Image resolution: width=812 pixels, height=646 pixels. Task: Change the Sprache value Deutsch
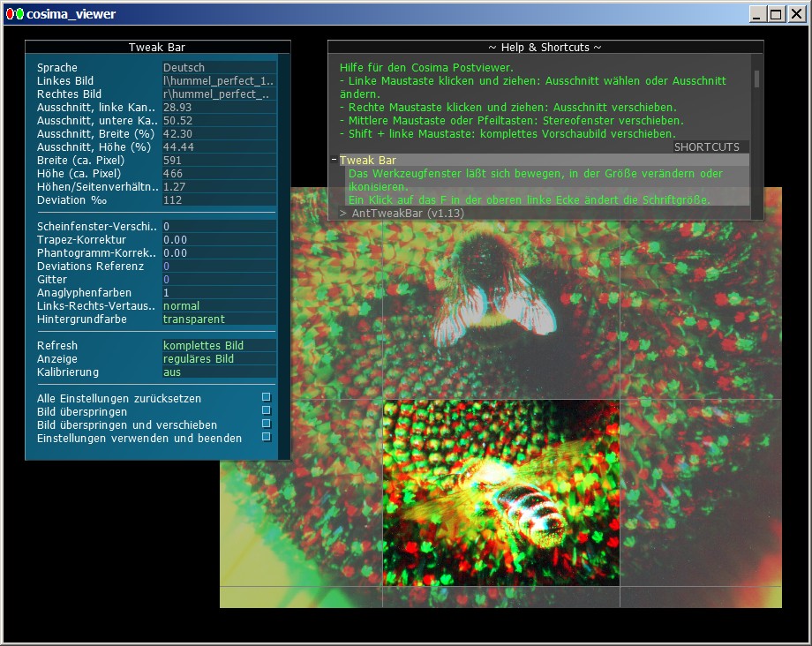219,68
